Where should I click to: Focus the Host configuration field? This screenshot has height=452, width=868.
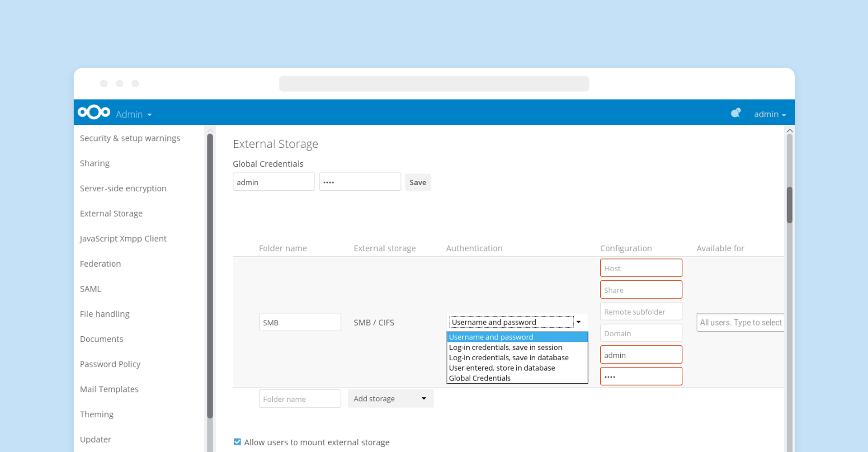tap(641, 268)
